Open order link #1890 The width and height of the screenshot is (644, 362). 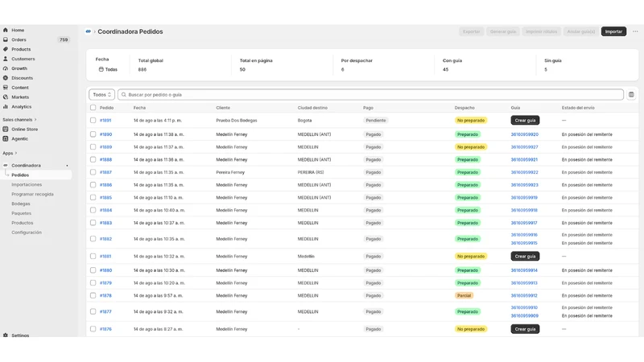point(105,134)
